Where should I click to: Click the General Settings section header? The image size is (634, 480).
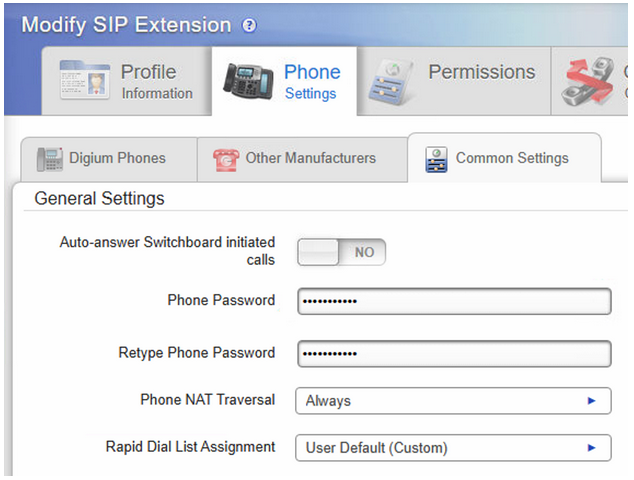[x=99, y=199]
